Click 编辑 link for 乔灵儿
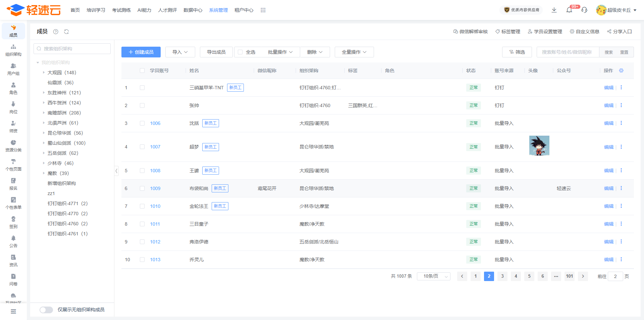 (608, 260)
